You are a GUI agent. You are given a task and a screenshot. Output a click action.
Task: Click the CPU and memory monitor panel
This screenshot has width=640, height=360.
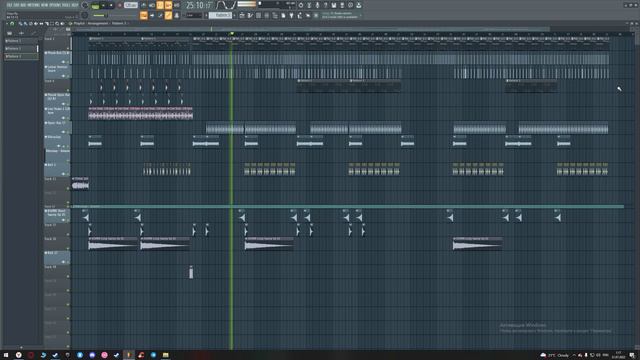point(277,5)
